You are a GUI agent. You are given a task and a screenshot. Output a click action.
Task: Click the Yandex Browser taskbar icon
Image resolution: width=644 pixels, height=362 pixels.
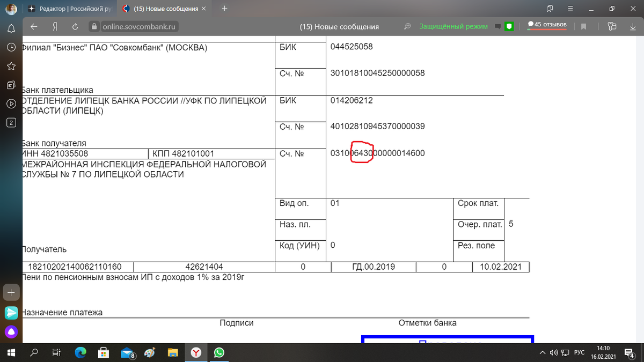(196, 352)
